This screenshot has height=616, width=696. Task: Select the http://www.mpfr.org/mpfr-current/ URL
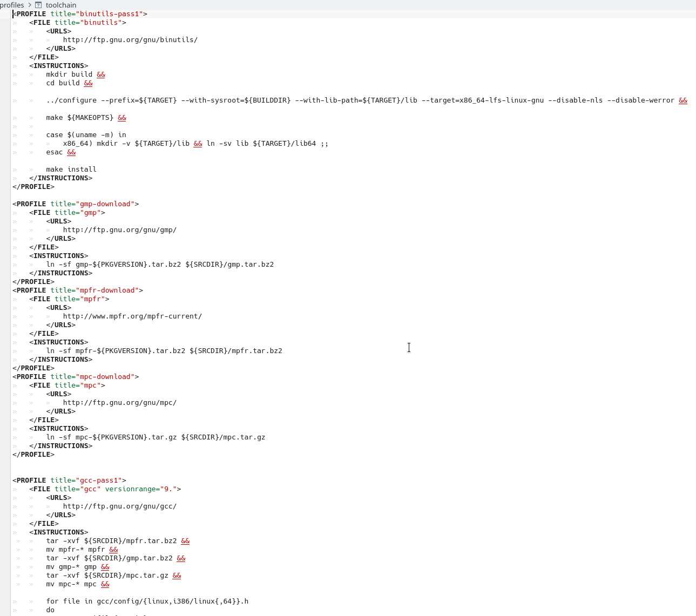132,316
